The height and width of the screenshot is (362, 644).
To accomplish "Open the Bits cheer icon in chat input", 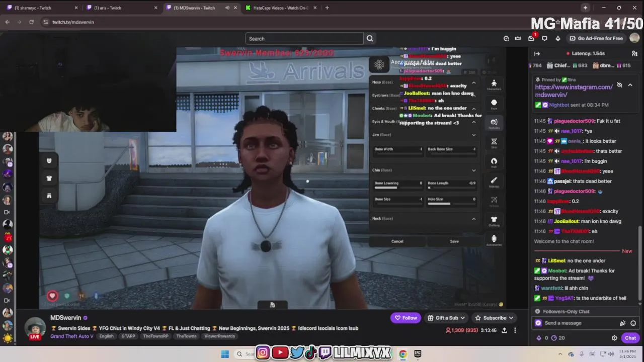I will [623, 323].
